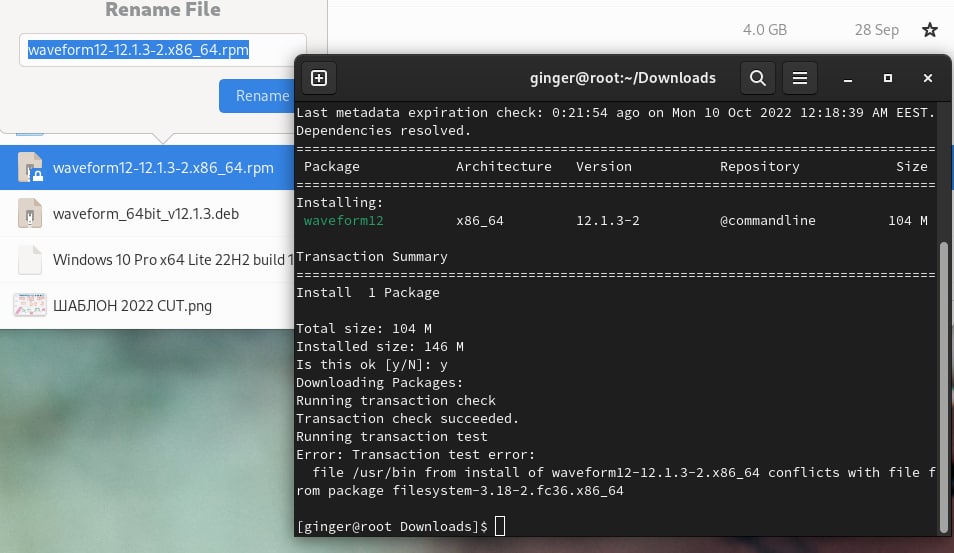The image size is (954, 553).
Task: Select waveform_64bit_v12.1.3.deb file row
Action: [147, 214]
